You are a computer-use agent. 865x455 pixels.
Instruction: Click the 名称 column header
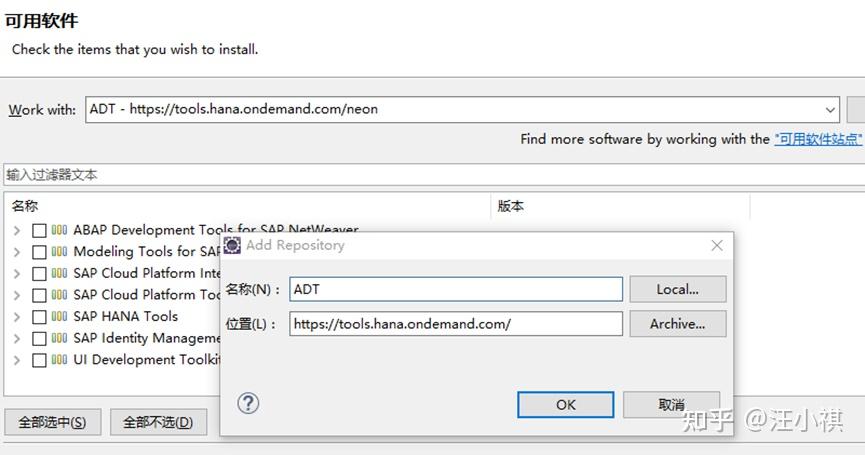pos(25,206)
